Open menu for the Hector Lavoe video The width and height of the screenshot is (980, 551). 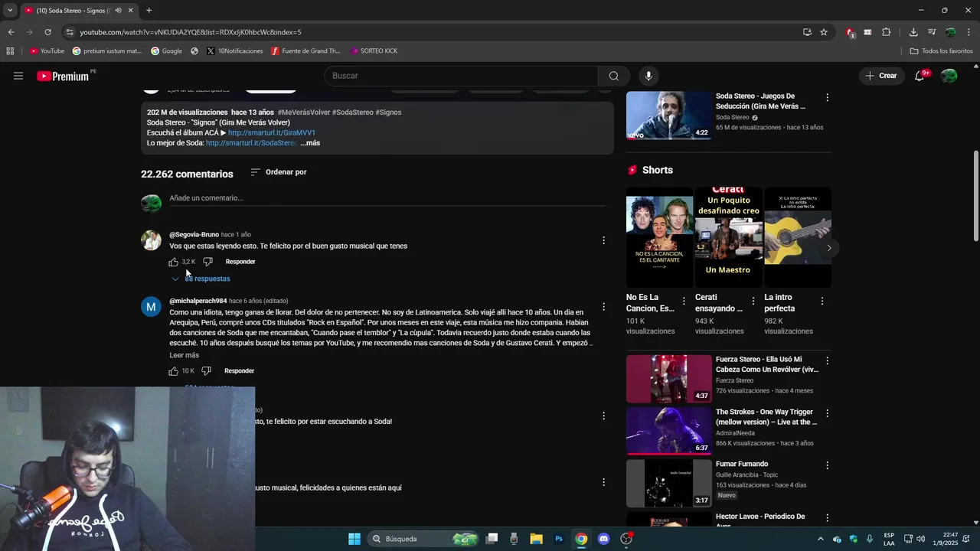click(827, 518)
